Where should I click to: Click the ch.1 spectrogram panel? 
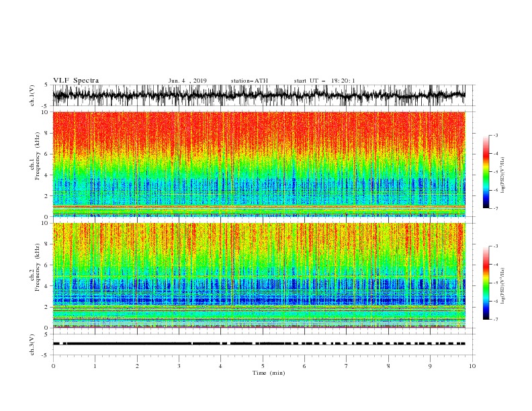(259, 164)
